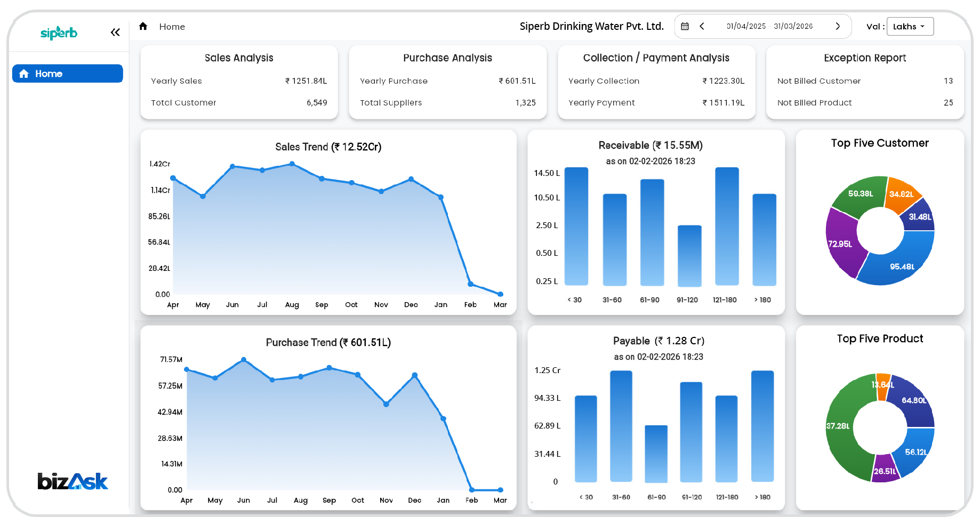
Task: Collapse the sidebar with the double-chevron icon
Action: point(115,33)
